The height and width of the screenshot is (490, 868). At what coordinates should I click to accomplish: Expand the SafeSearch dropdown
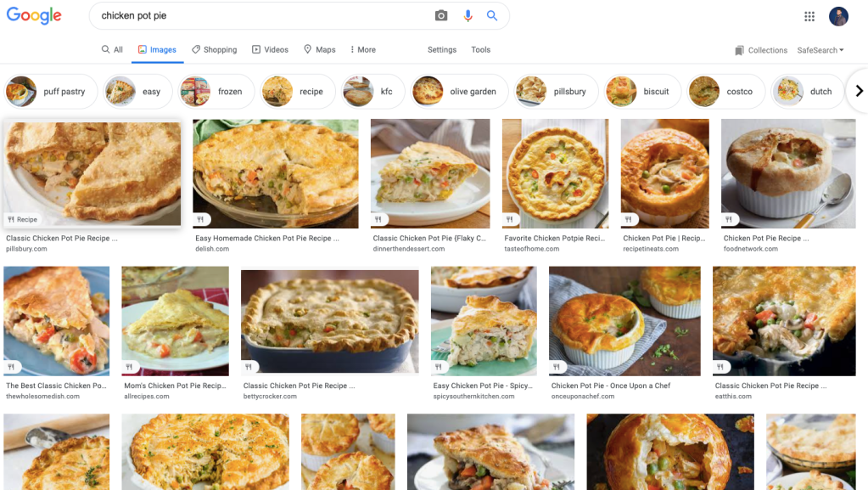pos(820,50)
